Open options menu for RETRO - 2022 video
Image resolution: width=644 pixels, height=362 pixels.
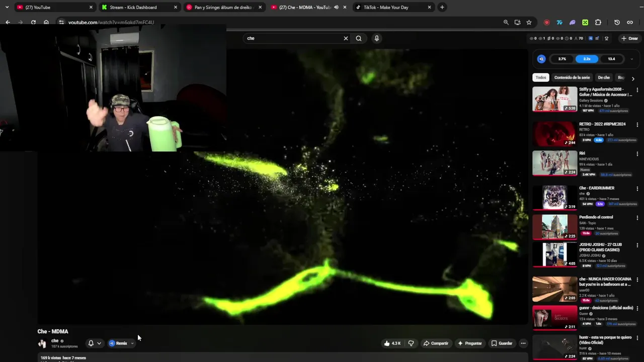click(637, 125)
